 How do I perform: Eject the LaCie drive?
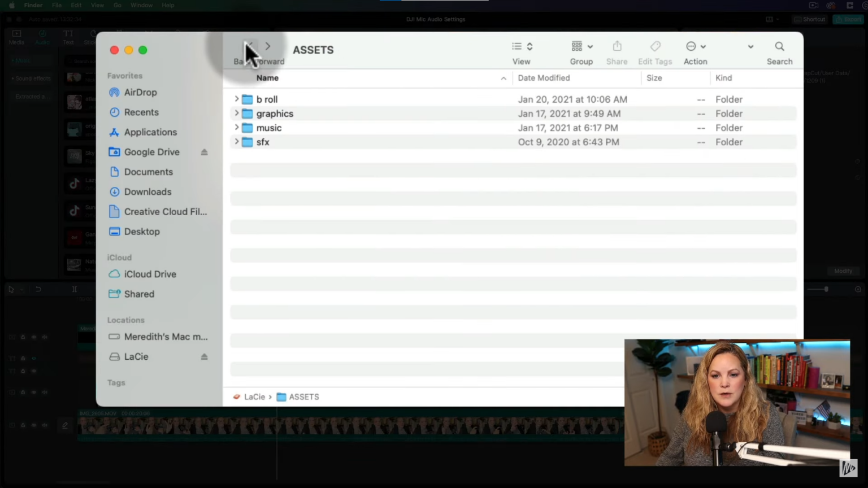pos(204,356)
